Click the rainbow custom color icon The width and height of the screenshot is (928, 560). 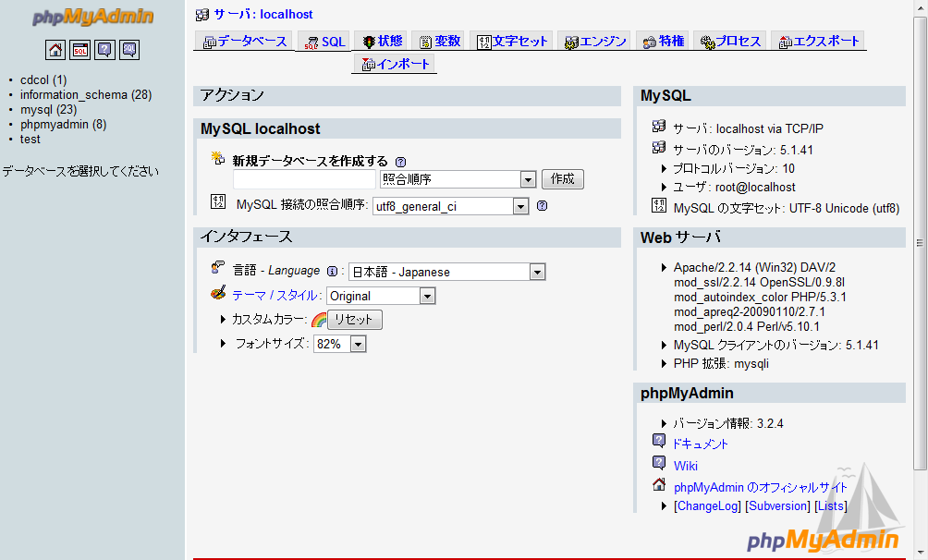(319, 320)
